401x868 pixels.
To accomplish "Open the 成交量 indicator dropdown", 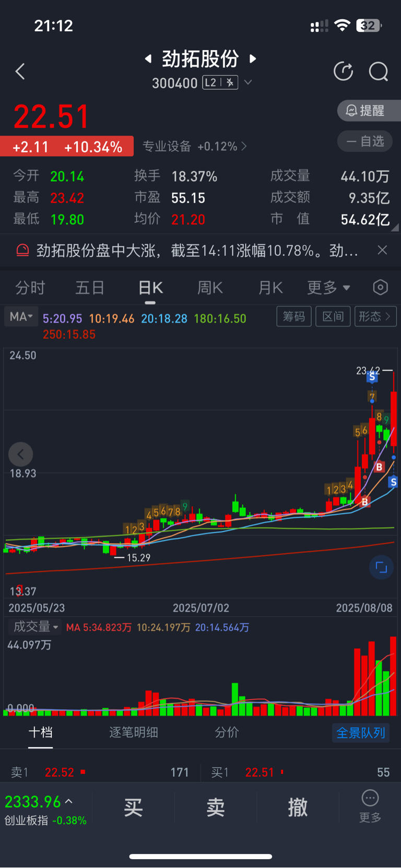I will (35, 627).
